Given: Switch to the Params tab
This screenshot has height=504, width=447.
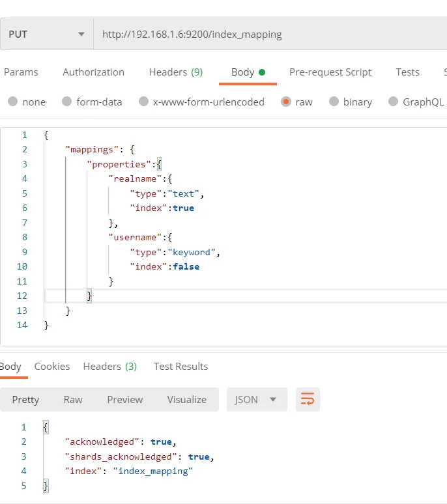Looking at the screenshot, I should click(21, 72).
